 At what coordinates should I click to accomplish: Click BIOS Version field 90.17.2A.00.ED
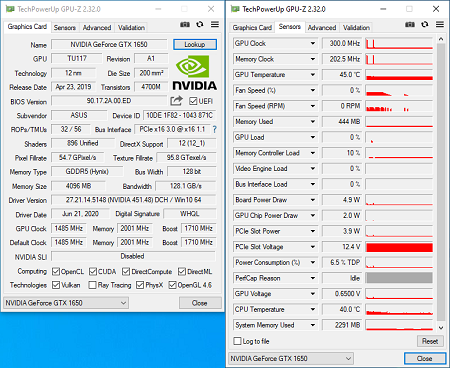click(109, 101)
